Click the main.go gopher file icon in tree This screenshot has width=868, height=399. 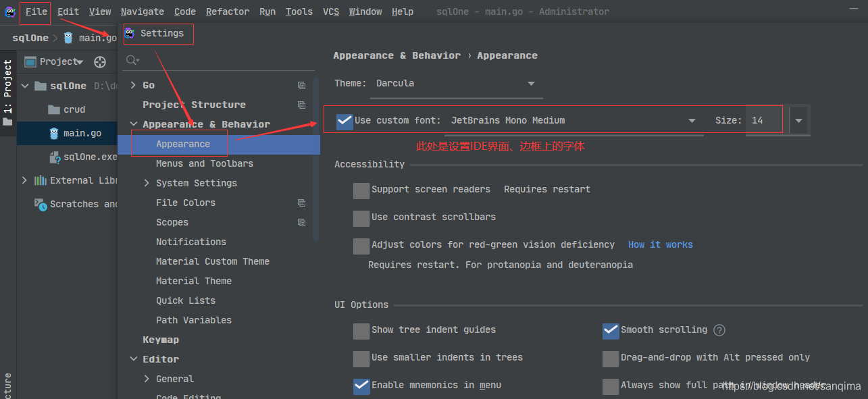(54, 133)
